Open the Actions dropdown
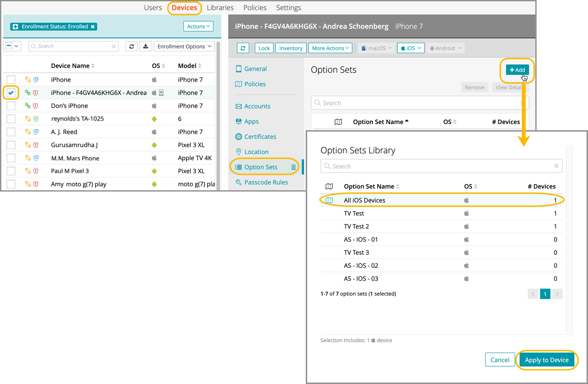Image resolution: width=588 pixels, height=384 pixels. pyautogui.click(x=198, y=27)
